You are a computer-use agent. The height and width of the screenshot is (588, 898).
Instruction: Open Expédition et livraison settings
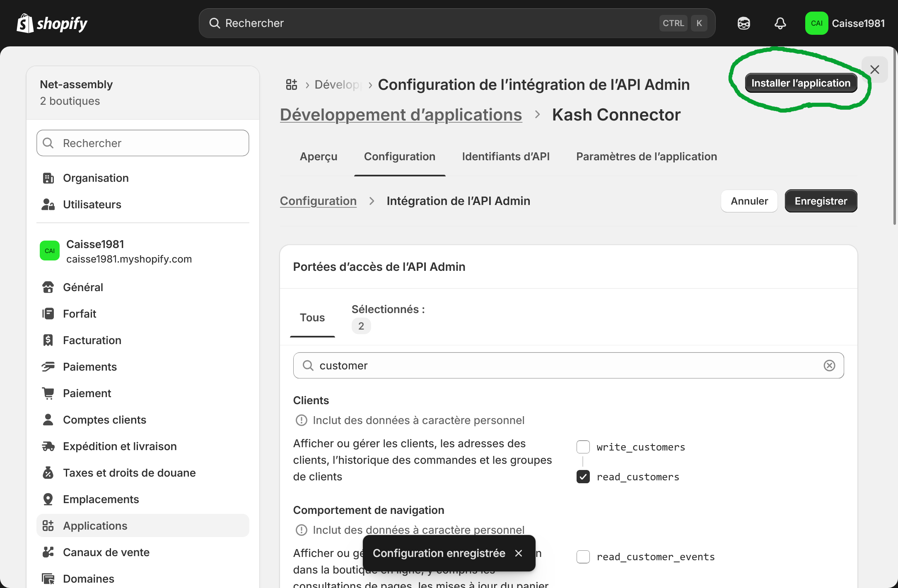142,446
